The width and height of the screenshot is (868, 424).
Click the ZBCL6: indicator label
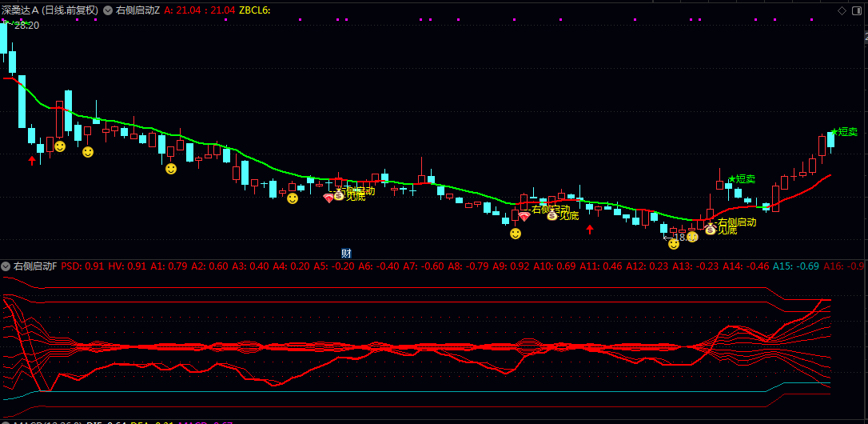coord(255,10)
